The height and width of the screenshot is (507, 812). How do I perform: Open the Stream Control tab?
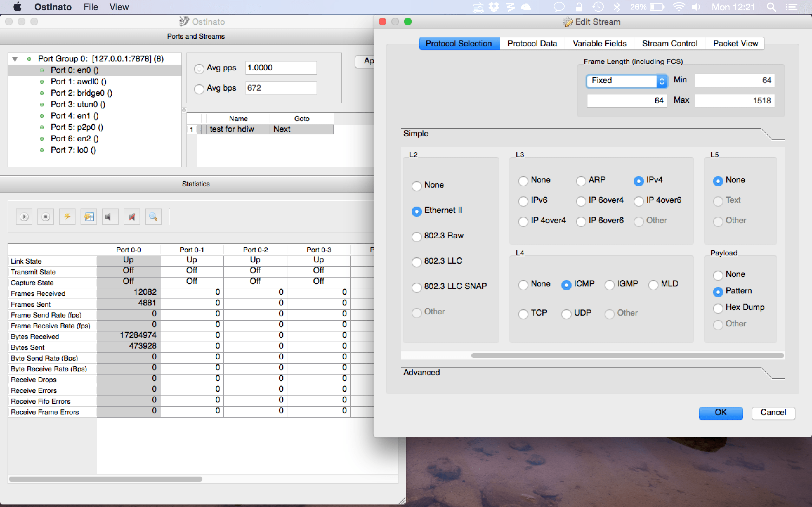669,44
